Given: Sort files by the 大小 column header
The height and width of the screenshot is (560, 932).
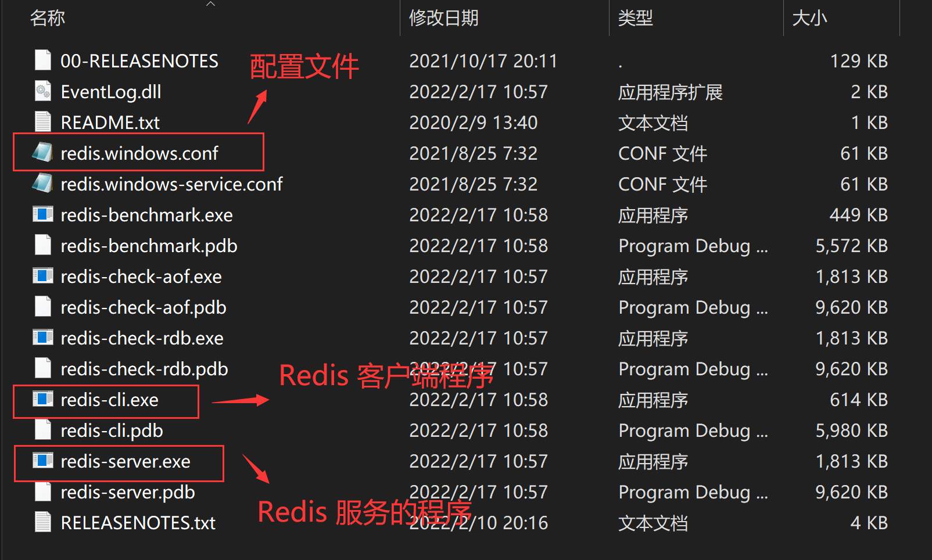Looking at the screenshot, I should [x=809, y=18].
